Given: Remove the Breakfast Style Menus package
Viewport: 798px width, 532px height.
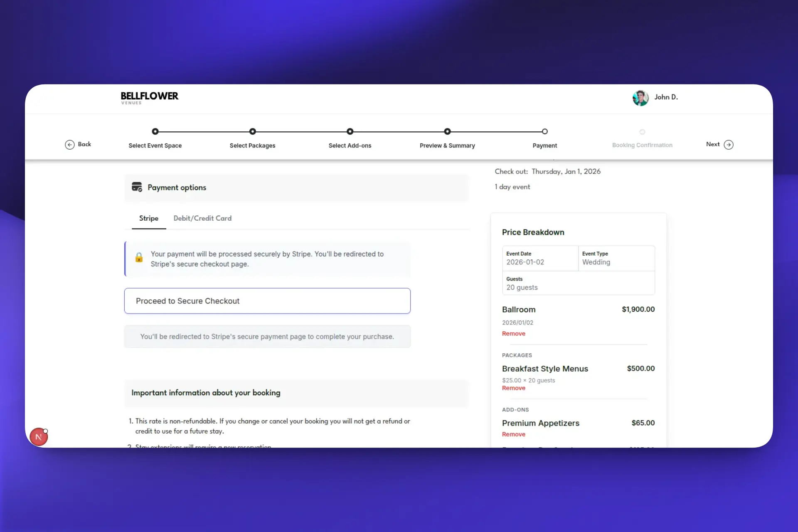Looking at the screenshot, I should (514, 388).
